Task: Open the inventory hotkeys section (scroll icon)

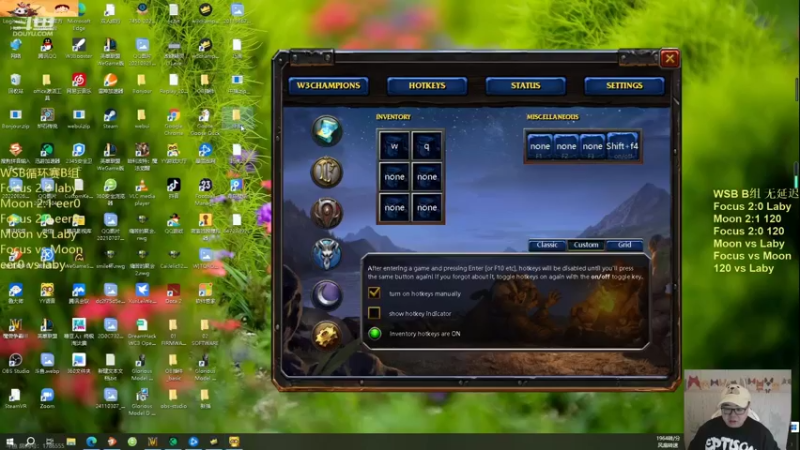Action: (x=327, y=131)
